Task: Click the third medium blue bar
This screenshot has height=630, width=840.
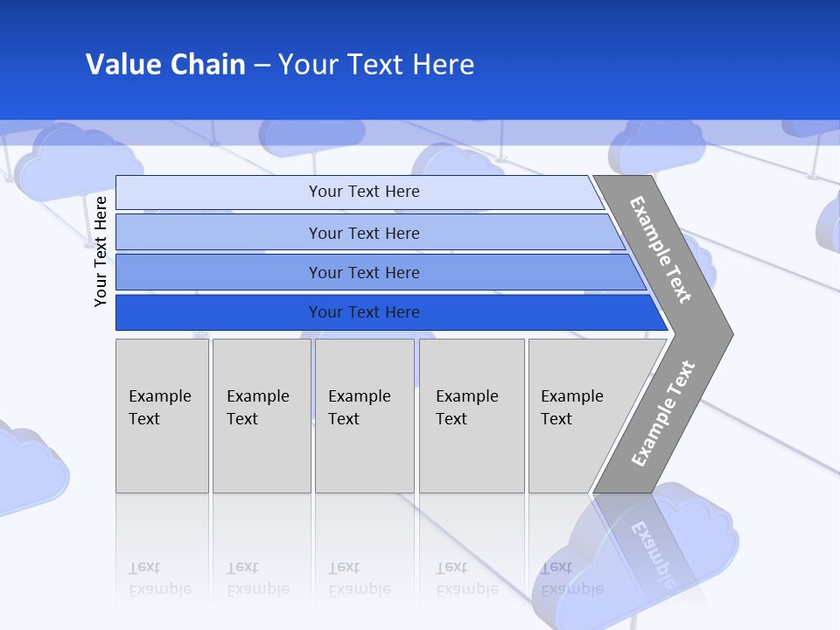Action: point(381,272)
